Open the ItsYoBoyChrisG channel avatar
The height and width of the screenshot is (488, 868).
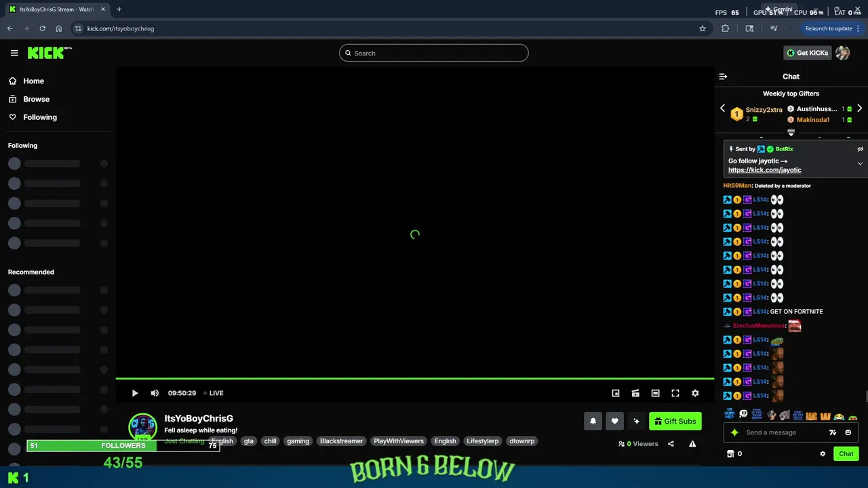click(x=143, y=427)
